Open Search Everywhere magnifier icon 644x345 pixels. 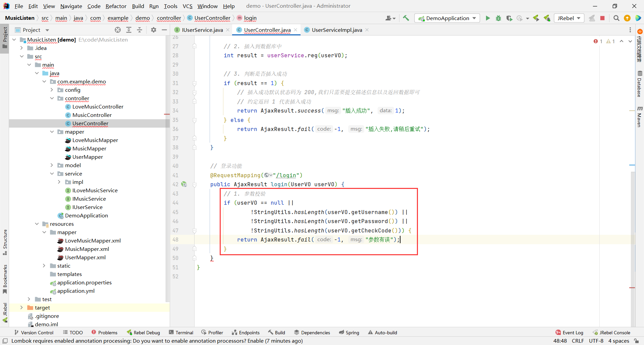[616, 18]
